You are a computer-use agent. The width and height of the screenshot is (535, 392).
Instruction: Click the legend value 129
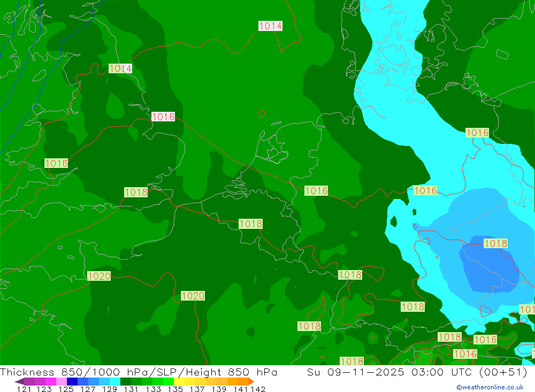tap(110, 389)
